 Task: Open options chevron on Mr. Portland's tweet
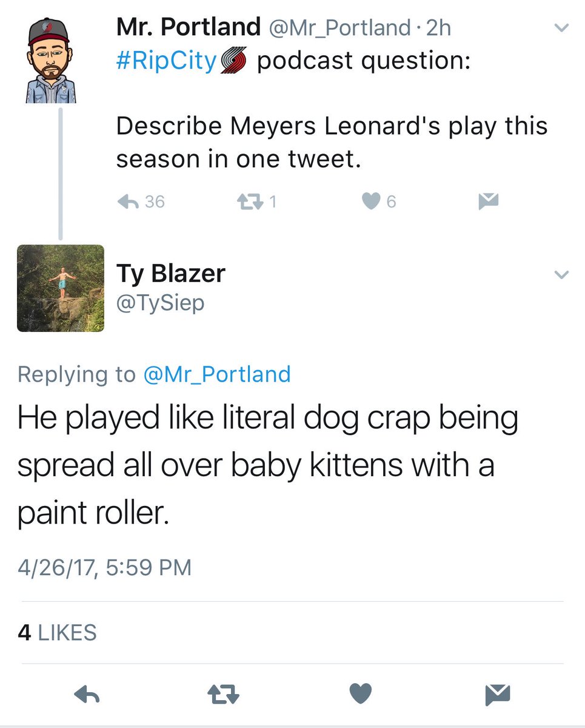tap(562, 28)
